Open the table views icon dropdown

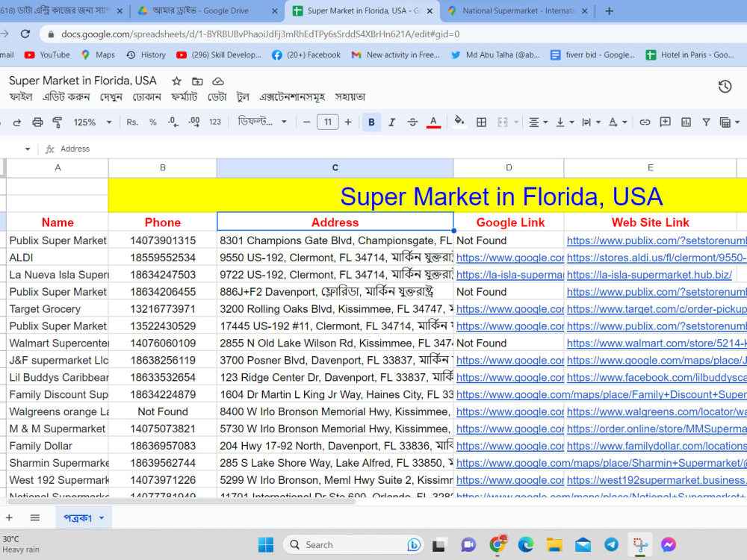[729, 122]
